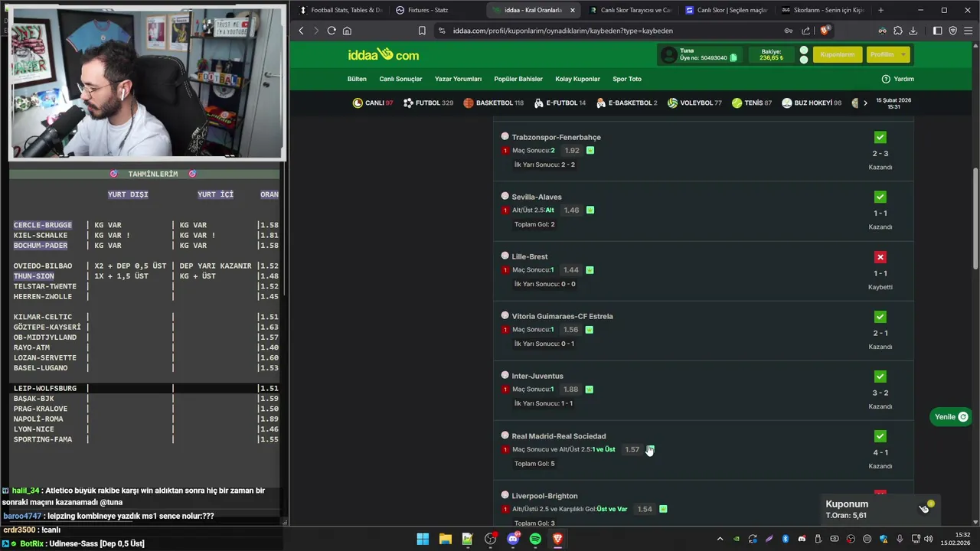Open stats icon for Vitoria Guimaraes-CF Estrela bet
This screenshot has height=551, width=980.
(589, 329)
